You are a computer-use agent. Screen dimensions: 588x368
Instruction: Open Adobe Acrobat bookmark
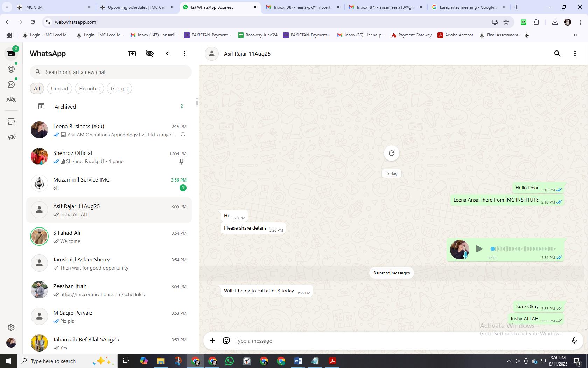(x=455, y=35)
